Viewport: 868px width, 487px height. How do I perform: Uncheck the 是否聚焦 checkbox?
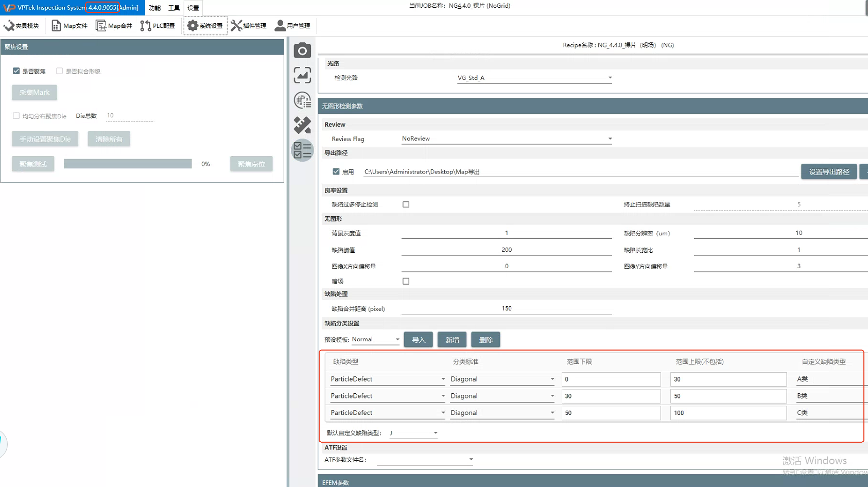pyautogui.click(x=16, y=71)
